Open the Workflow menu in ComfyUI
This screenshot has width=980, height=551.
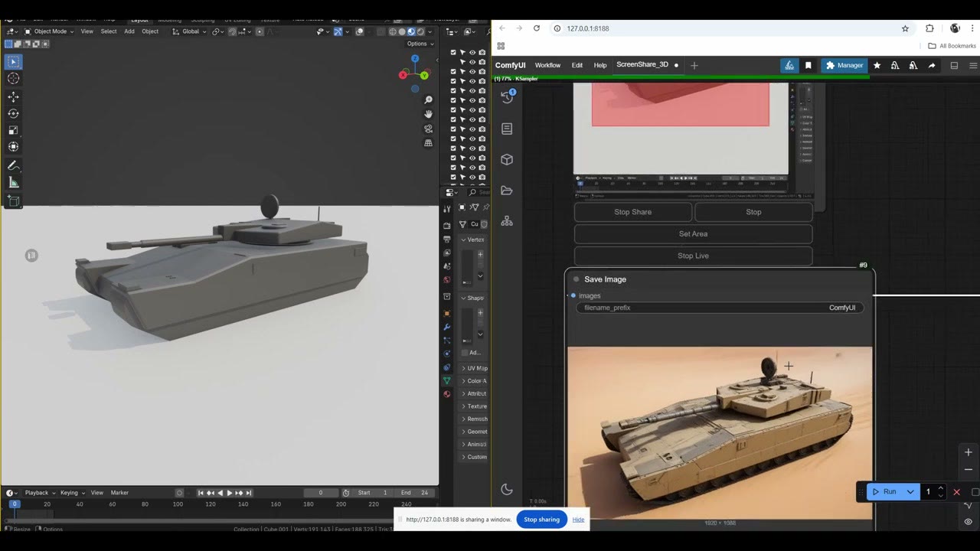[x=547, y=65]
